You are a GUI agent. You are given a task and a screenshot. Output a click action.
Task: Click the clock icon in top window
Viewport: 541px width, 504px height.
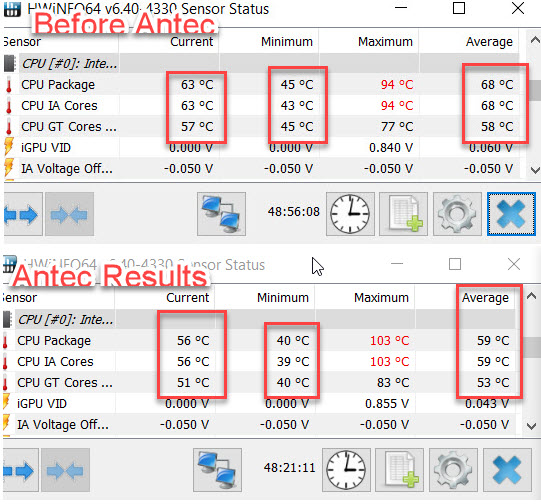pos(350,214)
